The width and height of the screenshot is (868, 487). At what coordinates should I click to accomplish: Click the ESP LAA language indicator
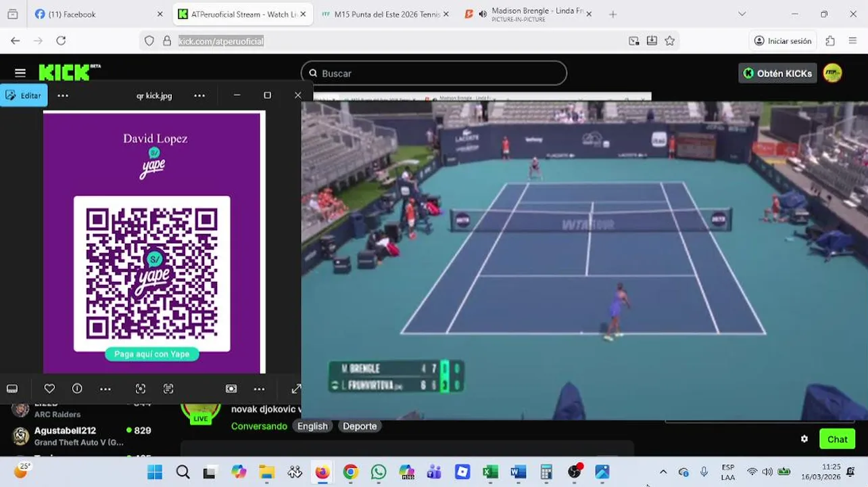(x=728, y=472)
